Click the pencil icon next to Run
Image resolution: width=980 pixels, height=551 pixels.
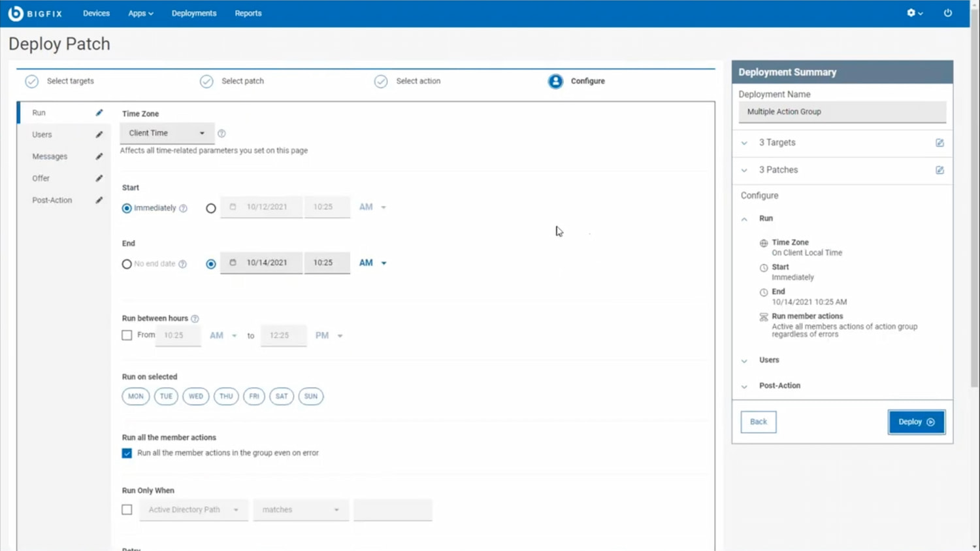99,112
